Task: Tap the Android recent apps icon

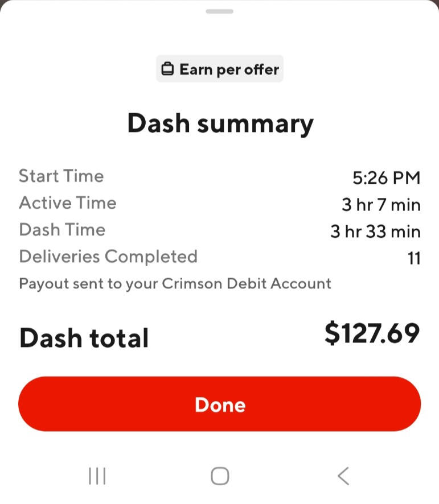Action: coord(97,476)
